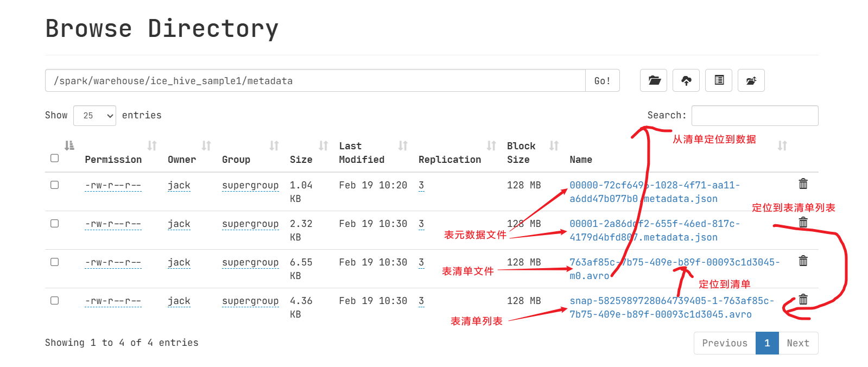Image resolution: width=868 pixels, height=367 pixels.
Task: Check the 6.55 KB file row
Action: click(54, 262)
